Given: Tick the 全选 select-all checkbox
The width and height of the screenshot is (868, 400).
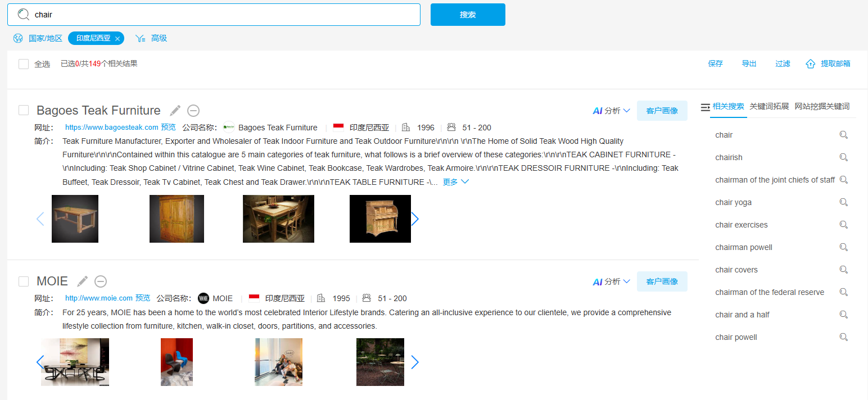Looking at the screenshot, I should pyautogui.click(x=24, y=64).
